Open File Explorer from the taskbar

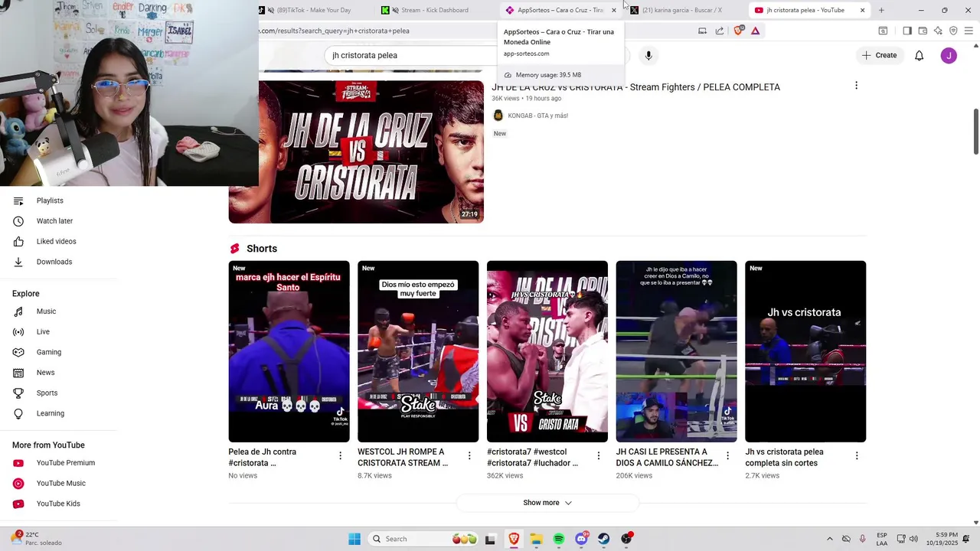536,539
